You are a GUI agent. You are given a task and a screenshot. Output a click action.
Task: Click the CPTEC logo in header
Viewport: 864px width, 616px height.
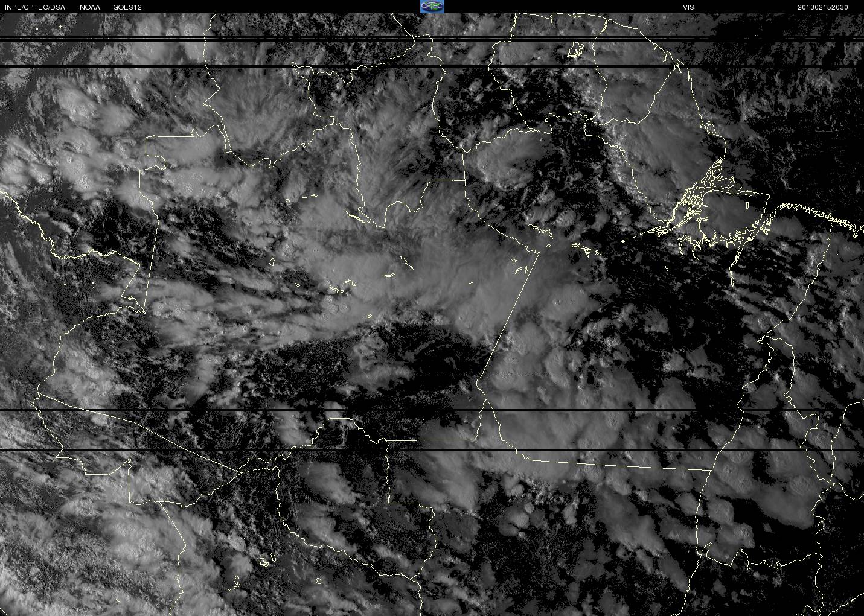(432, 7)
